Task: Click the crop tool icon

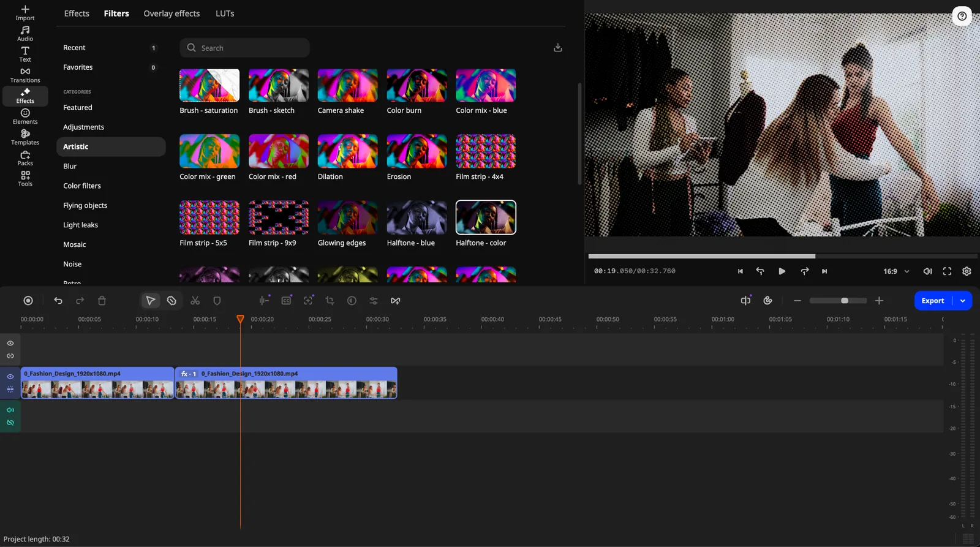Action: pyautogui.click(x=330, y=301)
